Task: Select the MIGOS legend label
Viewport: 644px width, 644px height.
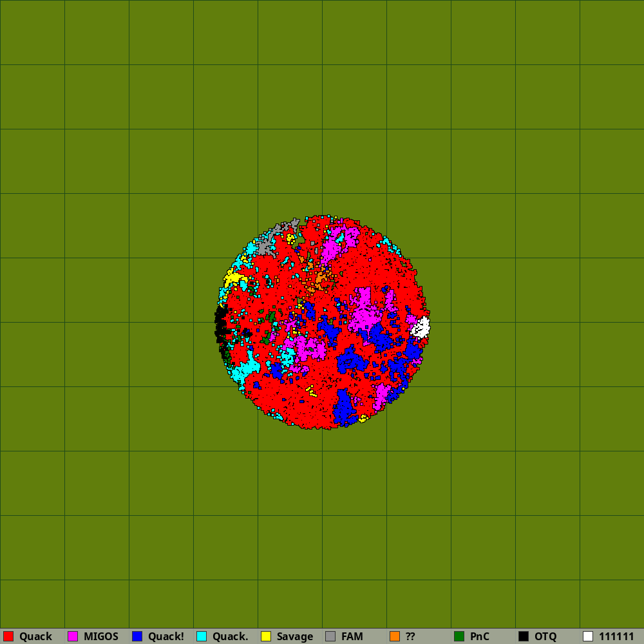Action: tap(101, 637)
